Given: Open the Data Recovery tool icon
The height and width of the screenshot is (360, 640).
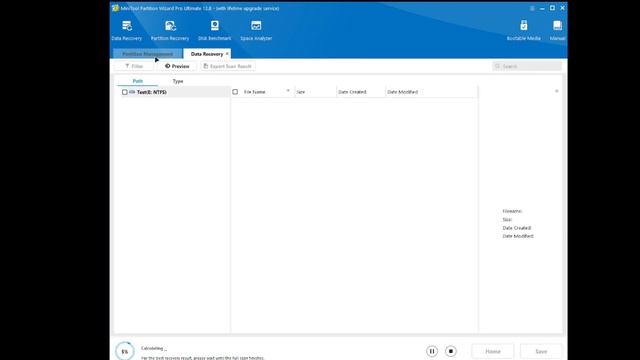Looking at the screenshot, I should (x=127, y=31).
